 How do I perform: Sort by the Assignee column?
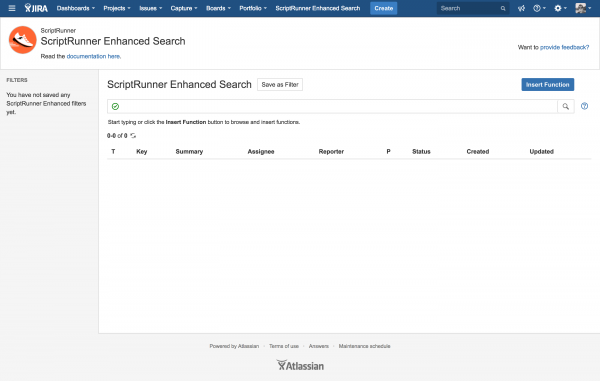(x=261, y=151)
